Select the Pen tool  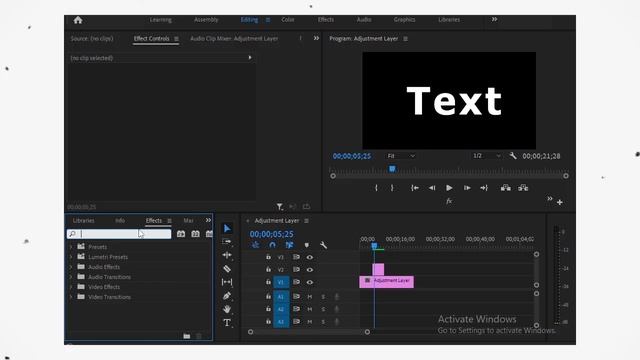(227, 296)
